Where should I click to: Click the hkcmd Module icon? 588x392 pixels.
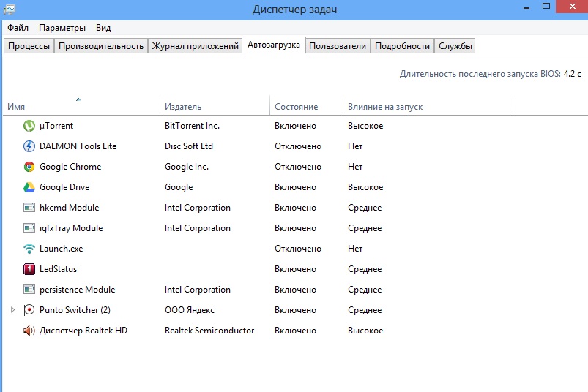pyautogui.click(x=29, y=208)
